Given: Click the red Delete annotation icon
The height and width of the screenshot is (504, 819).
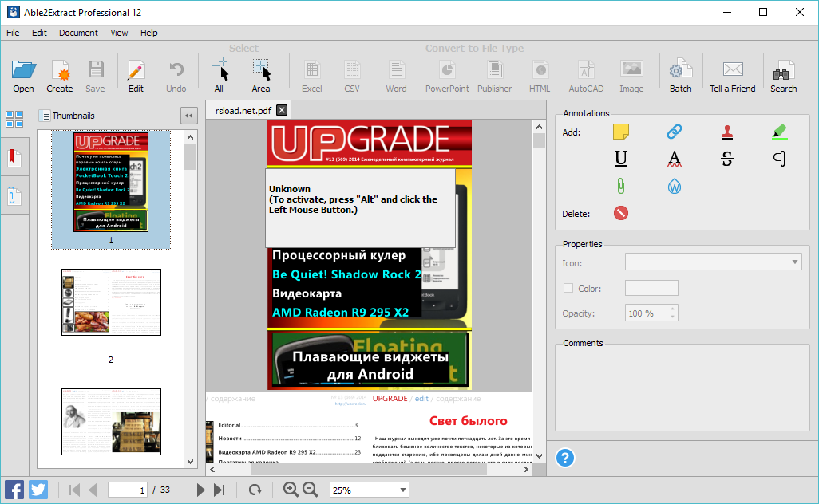Looking at the screenshot, I should (x=621, y=213).
